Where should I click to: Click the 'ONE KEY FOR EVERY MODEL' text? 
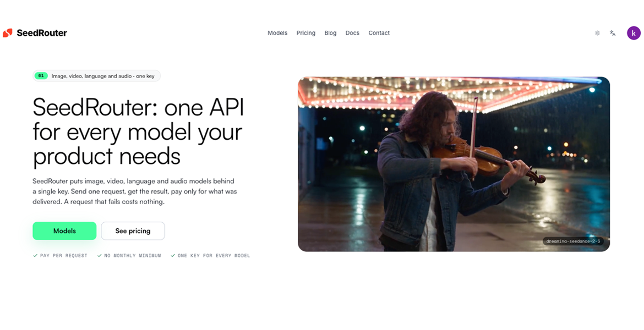214,255
